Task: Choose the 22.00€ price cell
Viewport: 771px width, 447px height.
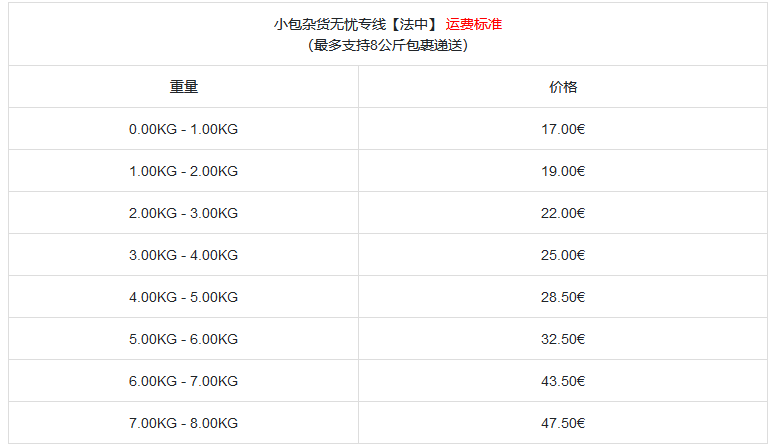Action: [x=563, y=213]
